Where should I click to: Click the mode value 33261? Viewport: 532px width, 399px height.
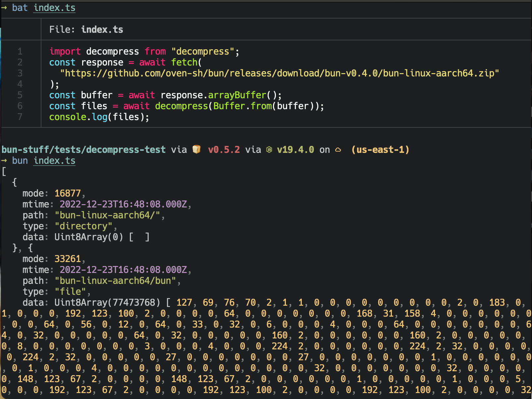click(68, 259)
